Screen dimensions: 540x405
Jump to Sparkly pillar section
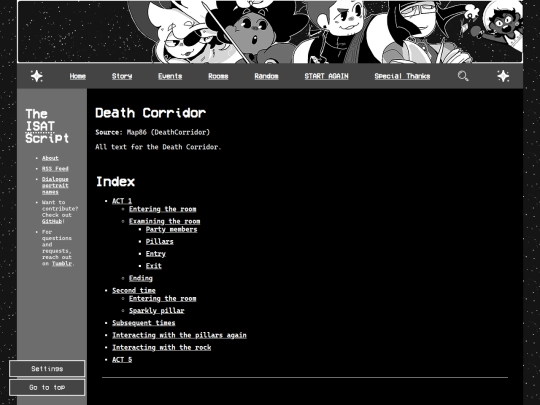click(157, 311)
